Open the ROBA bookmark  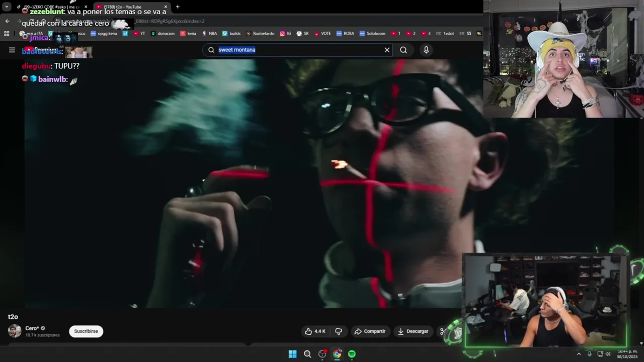click(x=346, y=34)
